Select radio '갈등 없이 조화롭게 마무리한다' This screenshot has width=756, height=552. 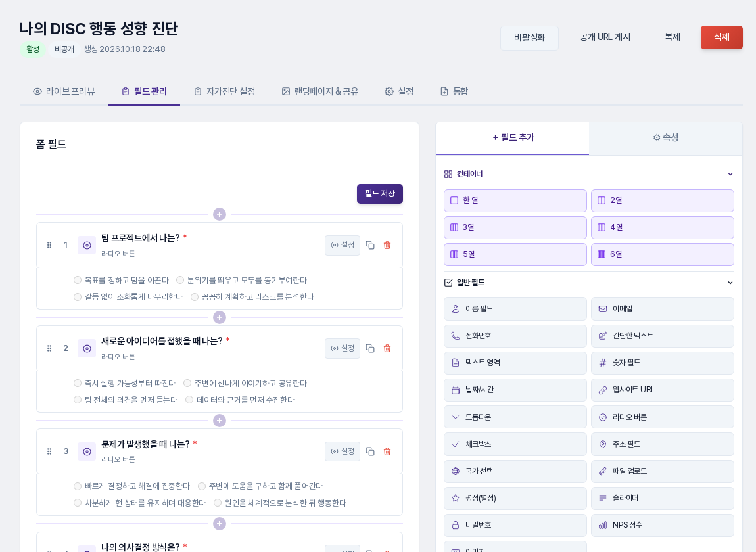point(78,297)
